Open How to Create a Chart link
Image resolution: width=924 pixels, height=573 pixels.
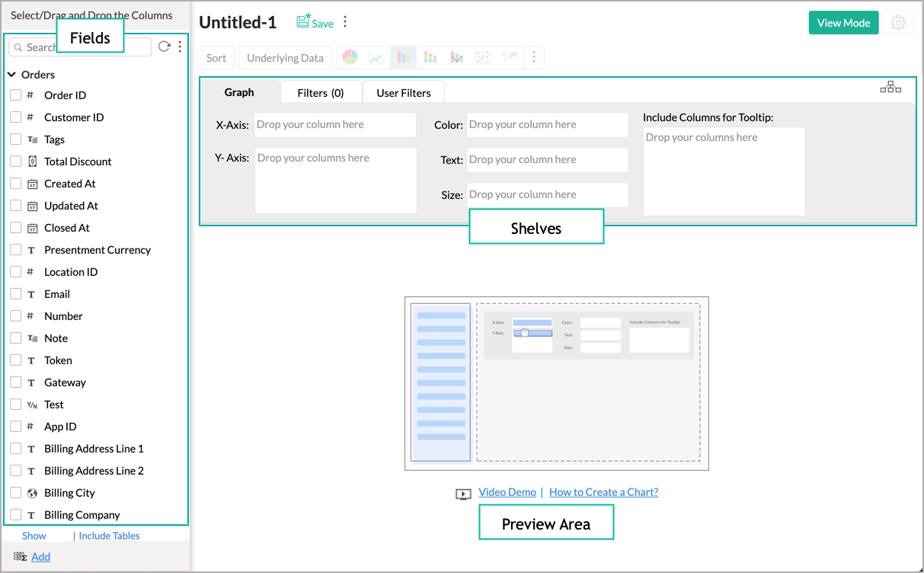pos(603,492)
